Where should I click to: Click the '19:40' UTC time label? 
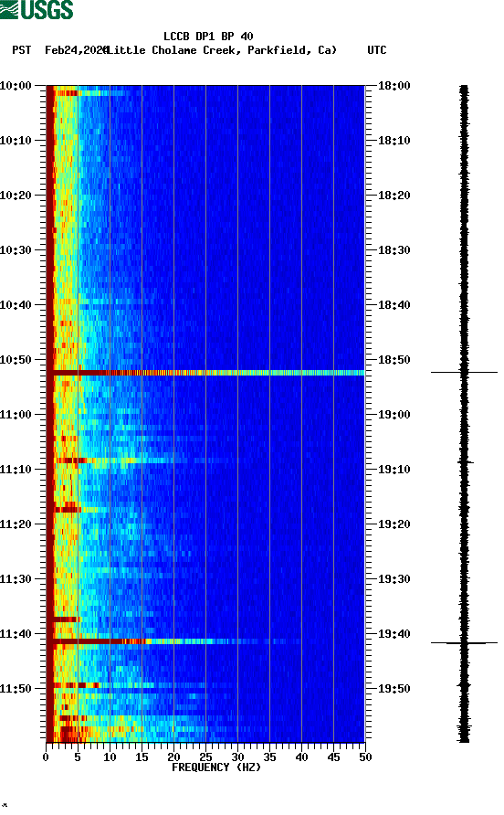[x=394, y=634]
